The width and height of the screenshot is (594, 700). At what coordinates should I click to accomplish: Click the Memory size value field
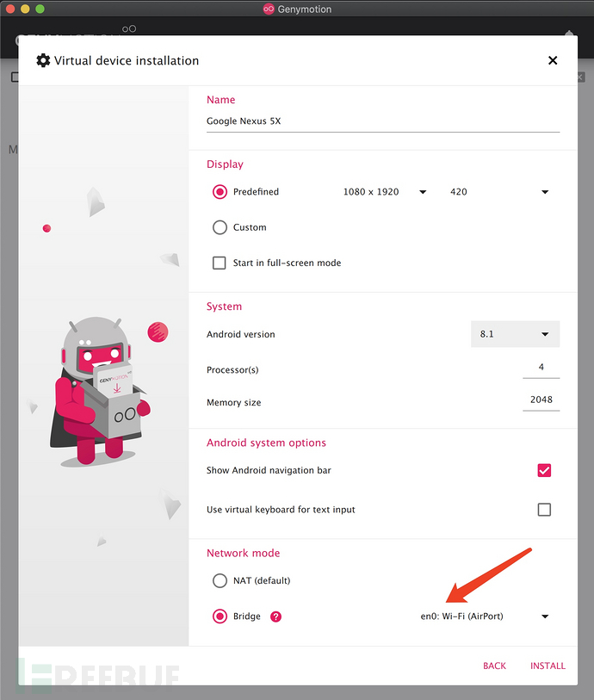click(x=541, y=400)
